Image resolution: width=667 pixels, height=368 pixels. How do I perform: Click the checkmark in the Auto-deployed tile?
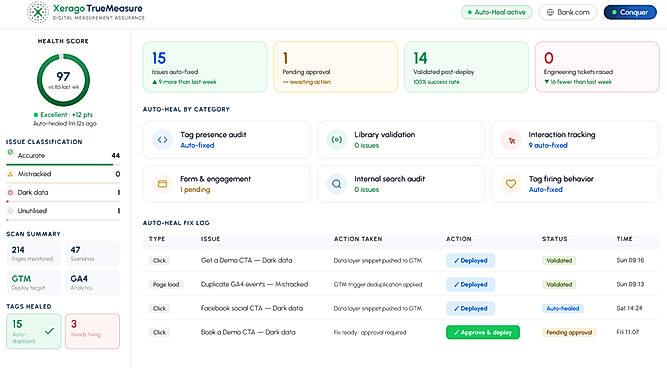49,331
